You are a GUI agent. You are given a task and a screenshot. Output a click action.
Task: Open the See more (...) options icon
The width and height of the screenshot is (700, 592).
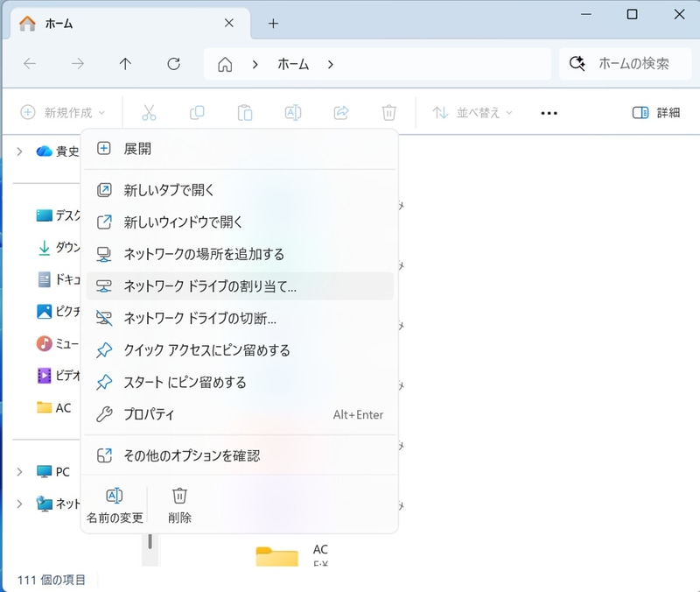point(549,112)
